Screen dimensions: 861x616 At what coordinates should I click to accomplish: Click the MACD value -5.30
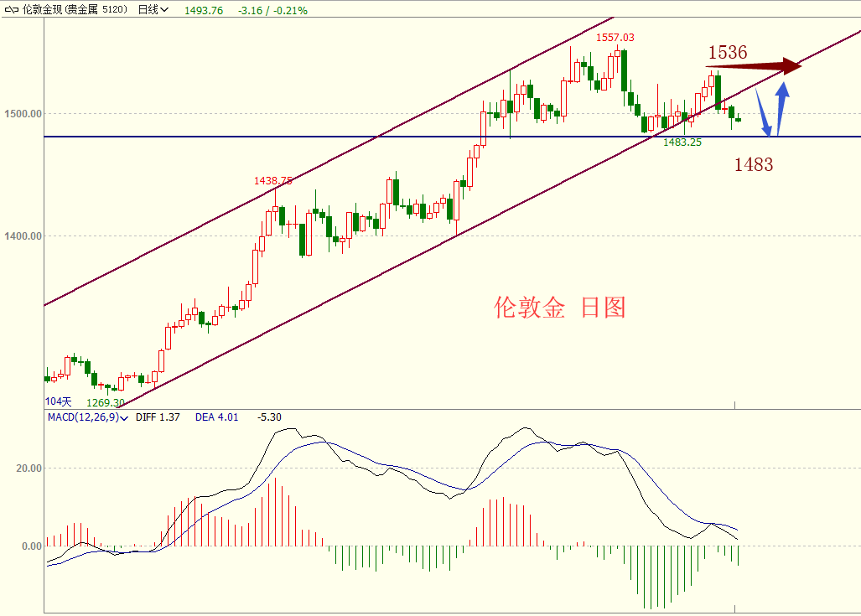269,417
